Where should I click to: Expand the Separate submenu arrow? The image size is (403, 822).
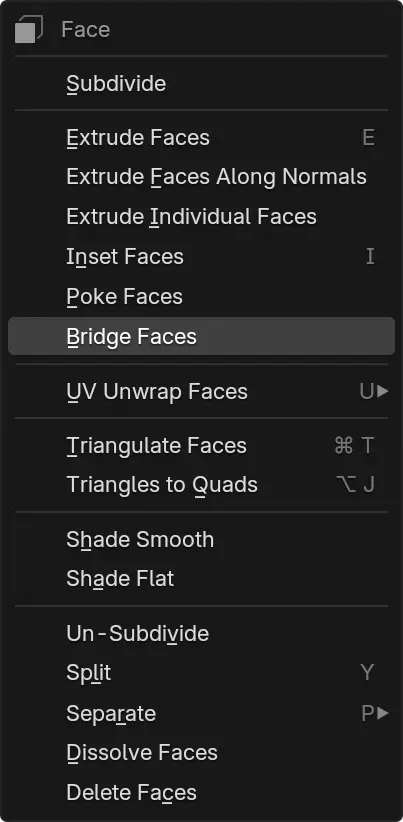coord(383,713)
